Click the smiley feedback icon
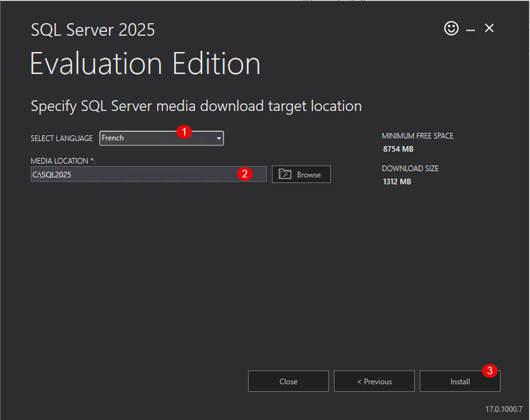 451,28
